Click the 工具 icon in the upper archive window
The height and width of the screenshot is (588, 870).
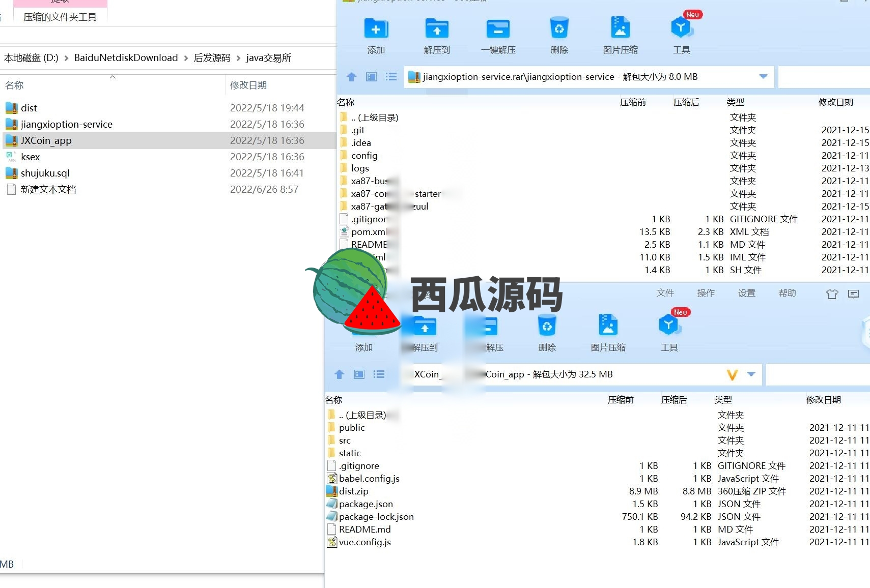click(681, 28)
